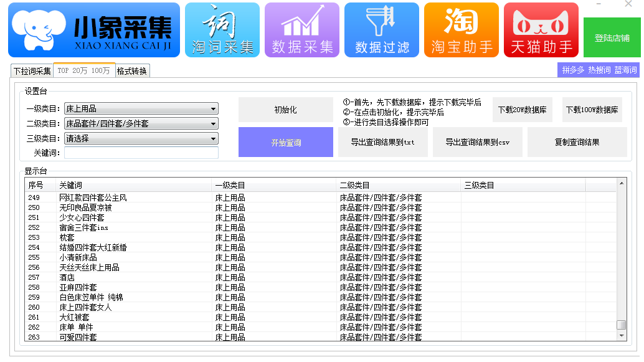Select row 酒店

pos(320,277)
